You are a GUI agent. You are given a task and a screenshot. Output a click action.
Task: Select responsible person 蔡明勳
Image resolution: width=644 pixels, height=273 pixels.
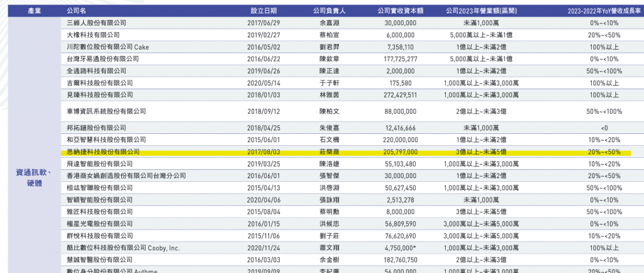(329, 212)
